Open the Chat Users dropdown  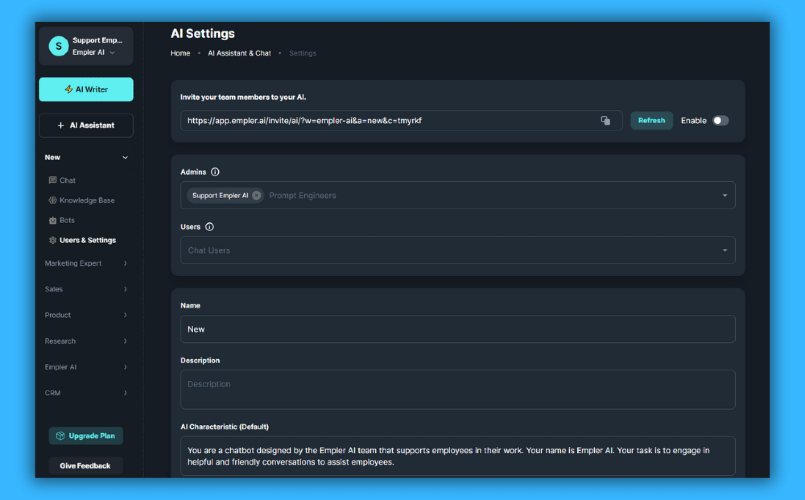coord(724,250)
